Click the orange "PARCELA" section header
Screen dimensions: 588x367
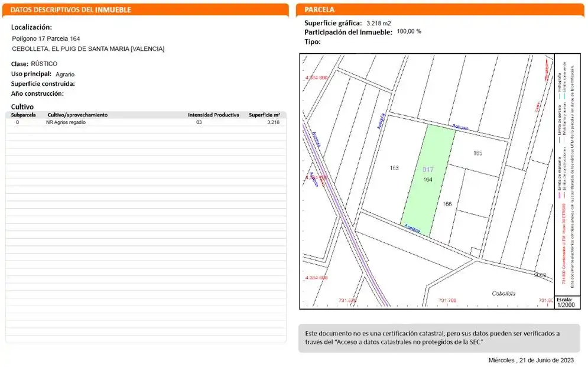(x=440, y=10)
